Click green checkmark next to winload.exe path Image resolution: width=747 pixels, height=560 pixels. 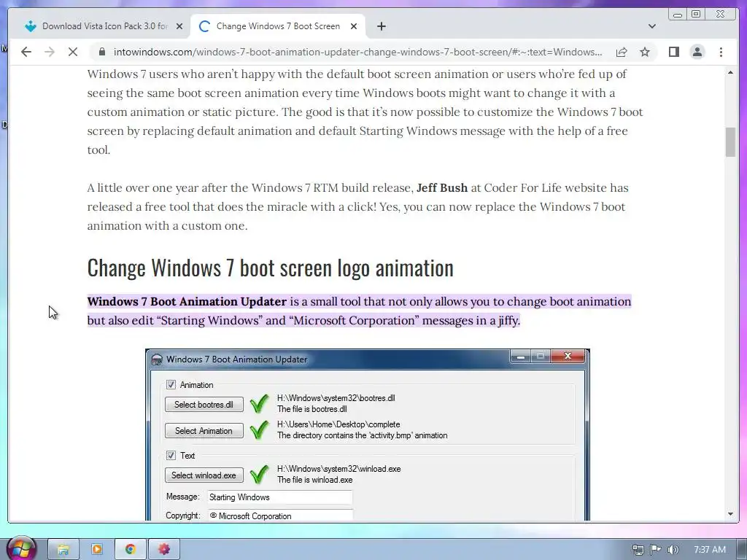(x=259, y=474)
